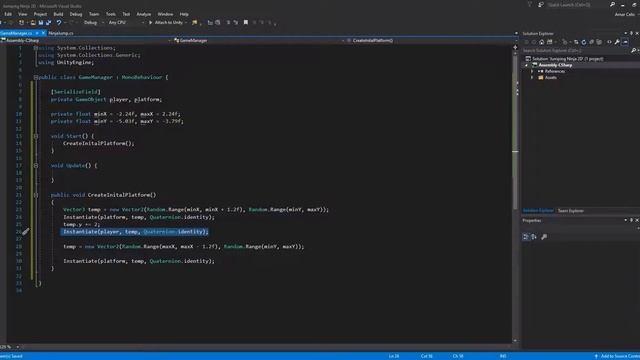This screenshot has height=360, width=640.
Task: Click the Save All toolbar icon
Action: tap(48, 23)
